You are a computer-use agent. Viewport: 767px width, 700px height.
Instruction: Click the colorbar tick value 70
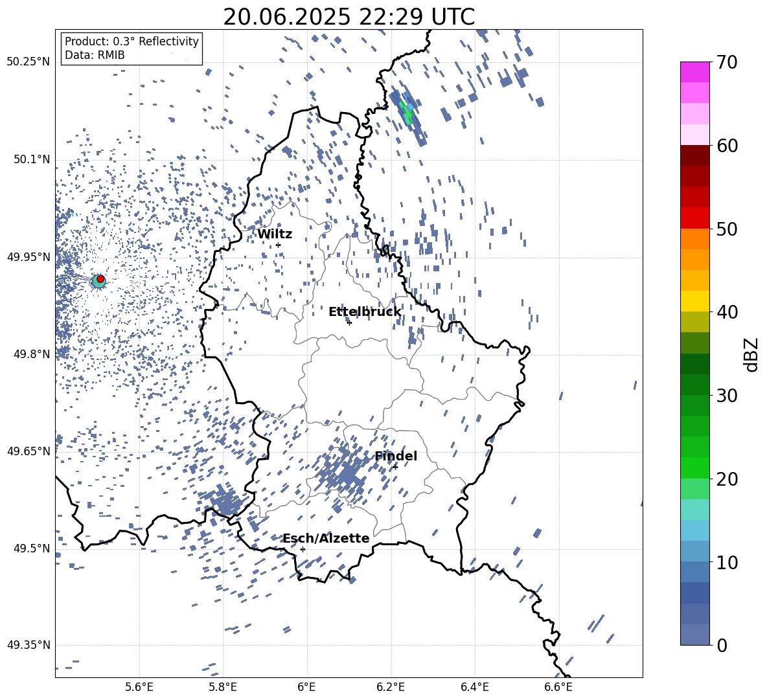click(x=727, y=62)
